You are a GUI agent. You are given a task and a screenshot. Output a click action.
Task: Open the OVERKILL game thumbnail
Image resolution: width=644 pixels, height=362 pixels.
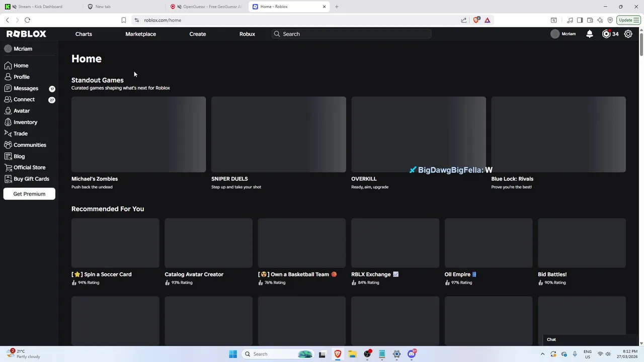pyautogui.click(x=419, y=134)
